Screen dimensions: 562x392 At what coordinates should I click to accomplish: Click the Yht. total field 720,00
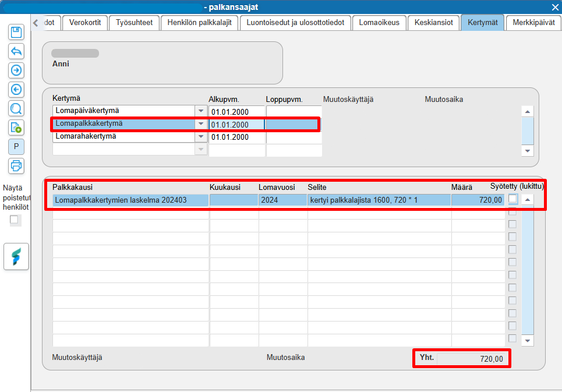coord(471,359)
